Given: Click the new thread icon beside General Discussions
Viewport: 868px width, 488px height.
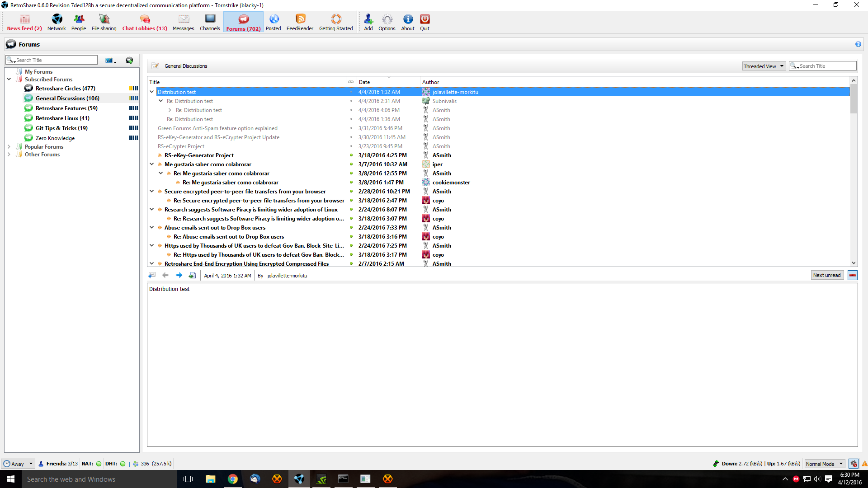Looking at the screenshot, I should pyautogui.click(x=155, y=66).
